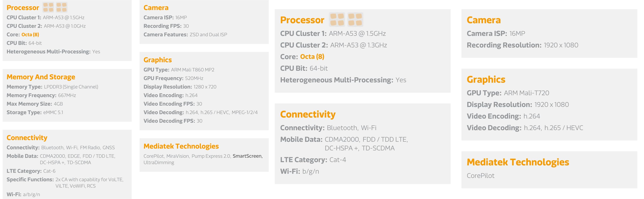The height and width of the screenshot is (199, 644).
Task: Click the LPDDR3 (Single Channel) memory type
Action: tap(71, 87)
